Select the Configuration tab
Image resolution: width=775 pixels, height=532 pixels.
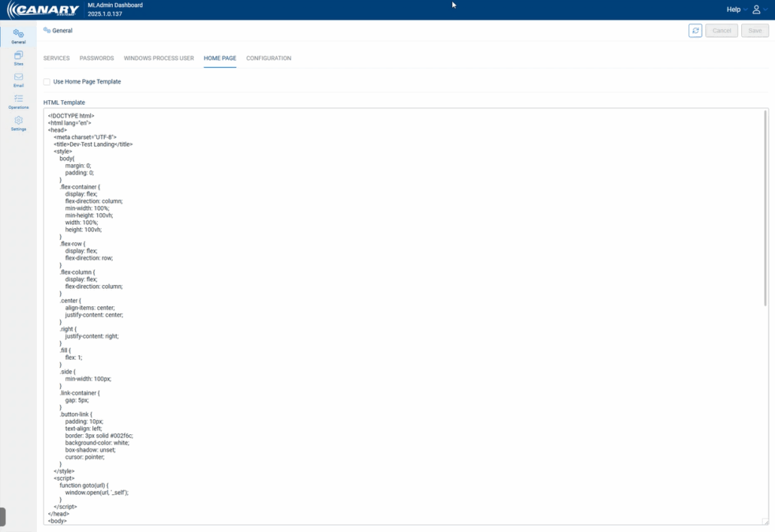(269, 58)
